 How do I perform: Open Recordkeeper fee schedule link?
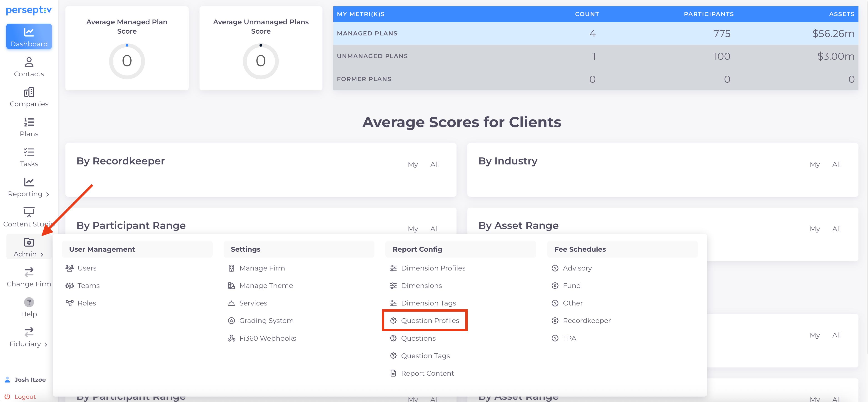(x=586, y=320)
